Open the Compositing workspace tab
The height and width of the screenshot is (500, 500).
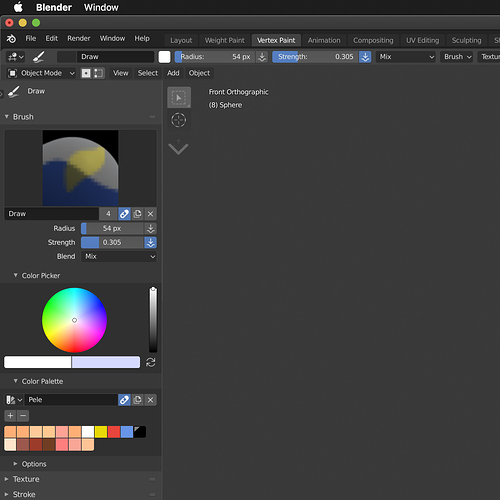373,40
